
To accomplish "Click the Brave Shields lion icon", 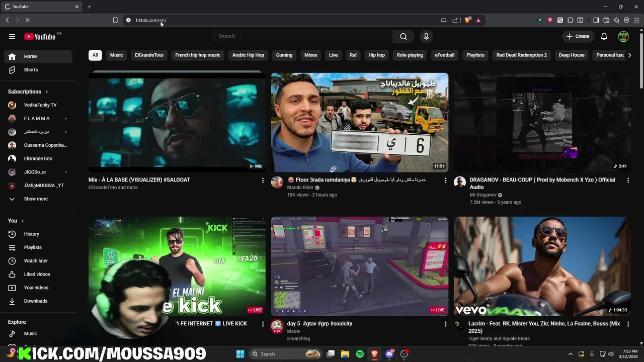I will pyautogui.click(x=467, y=20).
